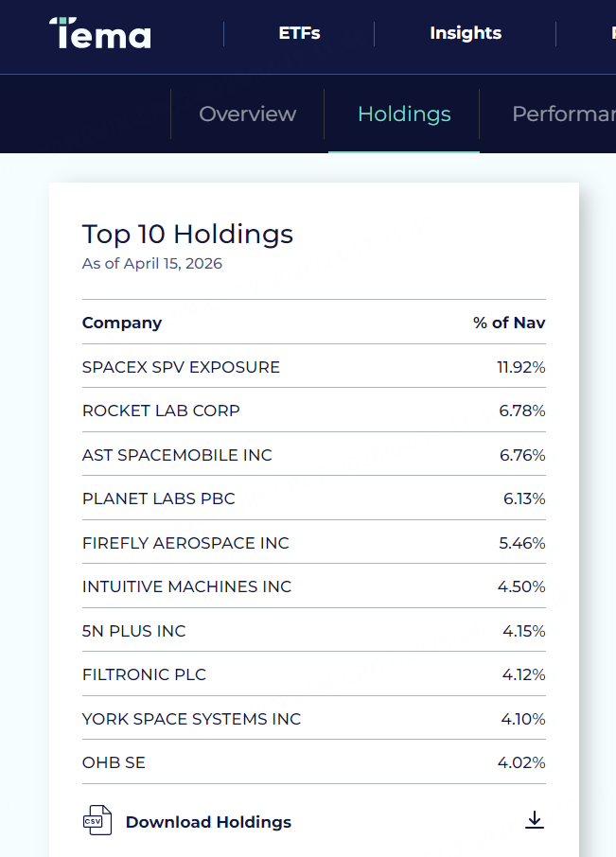
Task: Click the Top 10 Holdings heading
Action: (187, 234)
